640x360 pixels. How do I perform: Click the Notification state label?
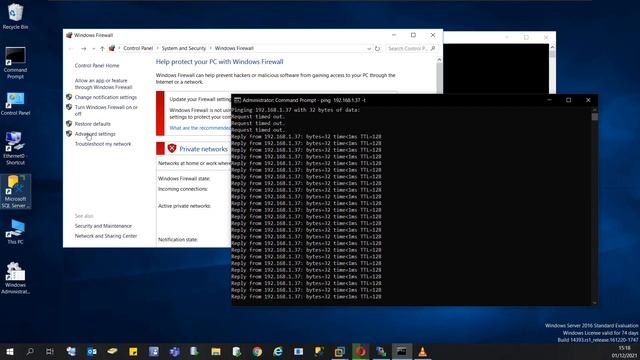point(178,240)
